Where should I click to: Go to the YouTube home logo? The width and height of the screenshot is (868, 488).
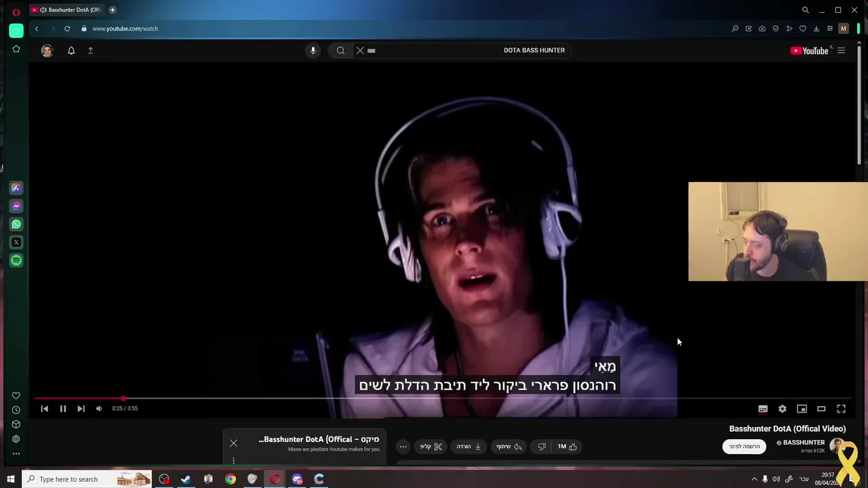pyautogui.click(x=809, y=50)
